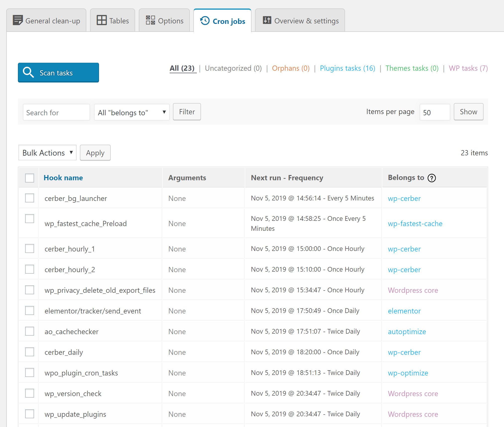504x427 pixels.
Task: Tick the ao_cachechecker row checkbox
Action: click(30, 331)
